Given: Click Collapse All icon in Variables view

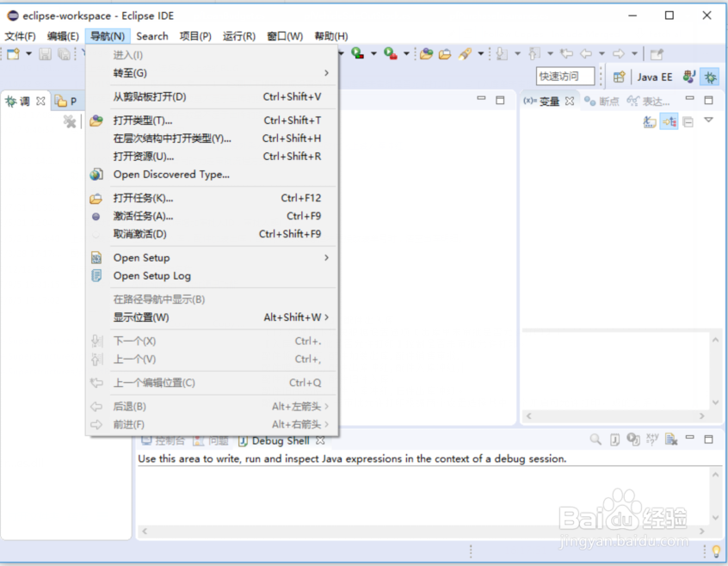Looking at the screenshot, I should pos(688,122).
